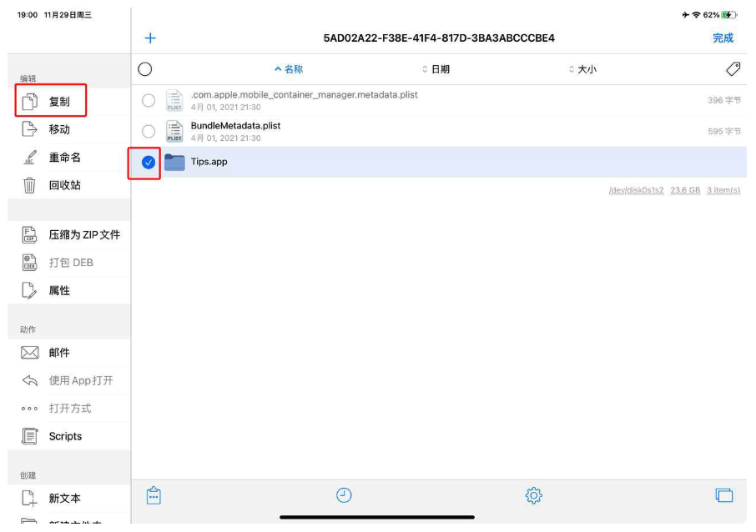Viewport: 756px width, 532px height.
Task: Open the Scripts option in sidebar
Action: pos(65,436)
